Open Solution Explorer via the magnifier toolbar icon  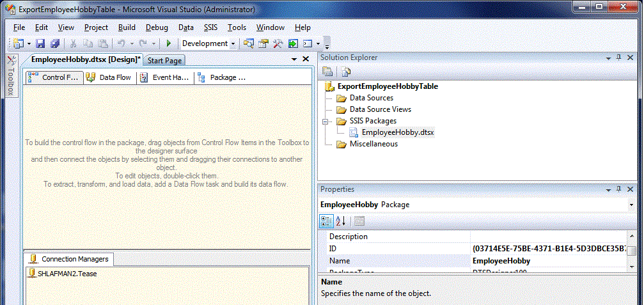pyautogui.click(x=249, y=43)
